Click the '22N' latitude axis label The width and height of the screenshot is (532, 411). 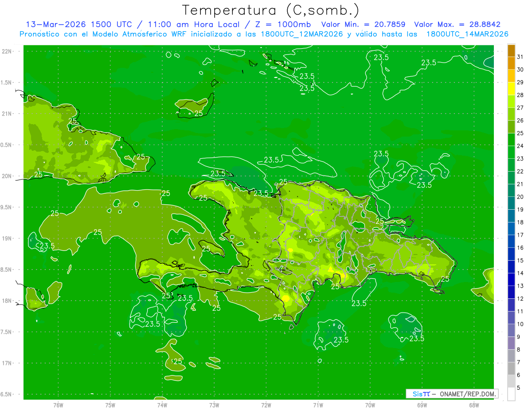pyautogui.click(x=7, y=51)
